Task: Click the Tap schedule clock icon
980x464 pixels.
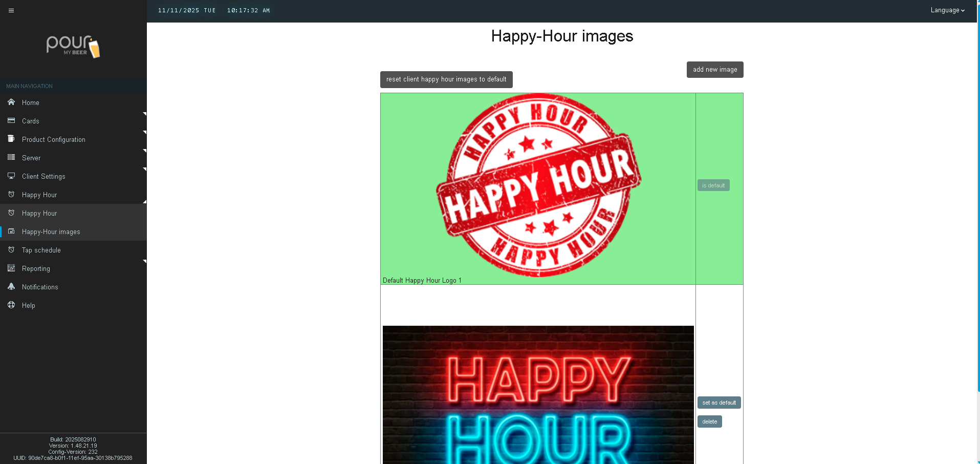Action: click(11, 250)
